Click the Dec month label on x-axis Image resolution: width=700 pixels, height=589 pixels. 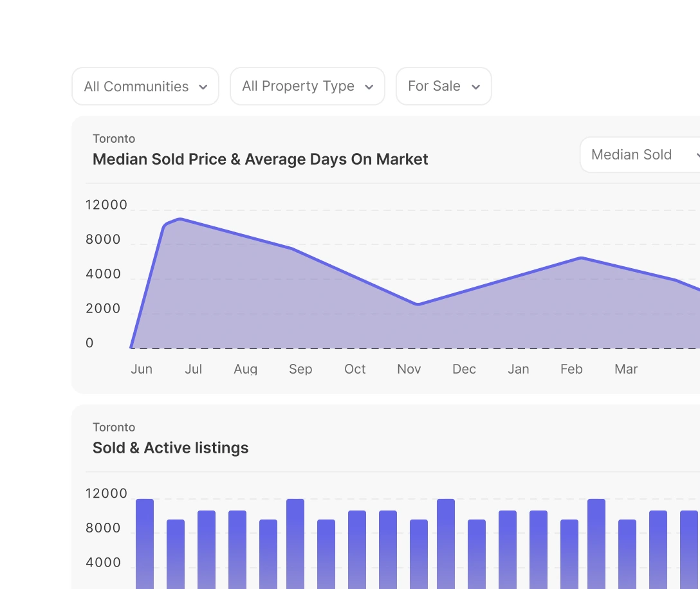[464, 369]
